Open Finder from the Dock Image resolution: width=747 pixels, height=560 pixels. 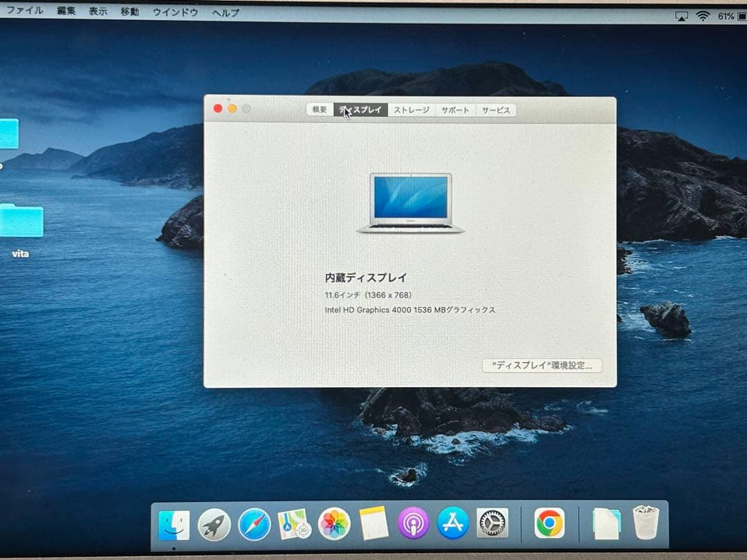[x=174, y=525]
